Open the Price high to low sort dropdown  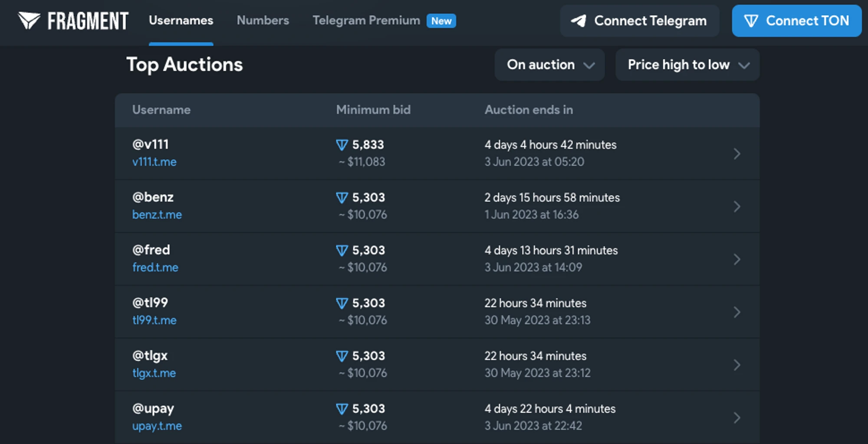pyautogui.click(x=687, y=65)
